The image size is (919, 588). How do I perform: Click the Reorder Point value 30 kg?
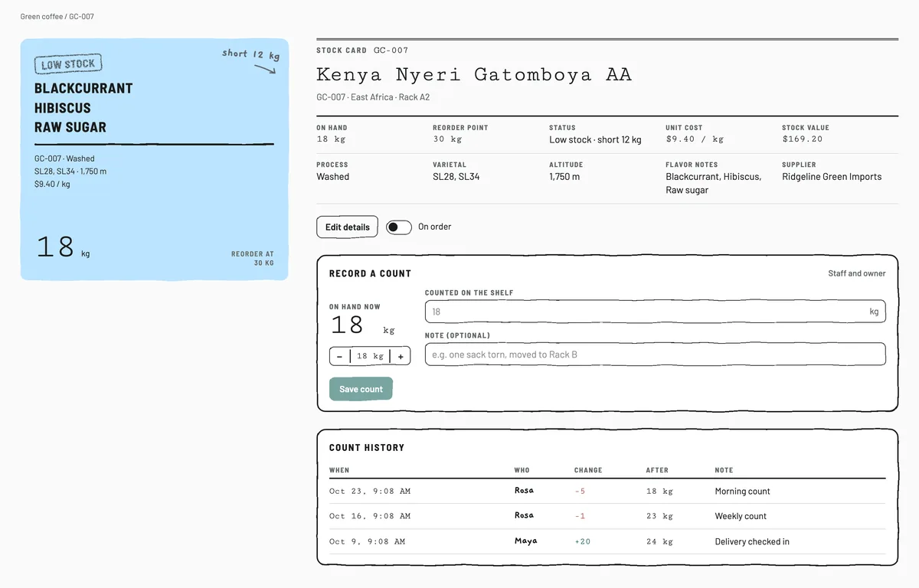coord(447,139)
